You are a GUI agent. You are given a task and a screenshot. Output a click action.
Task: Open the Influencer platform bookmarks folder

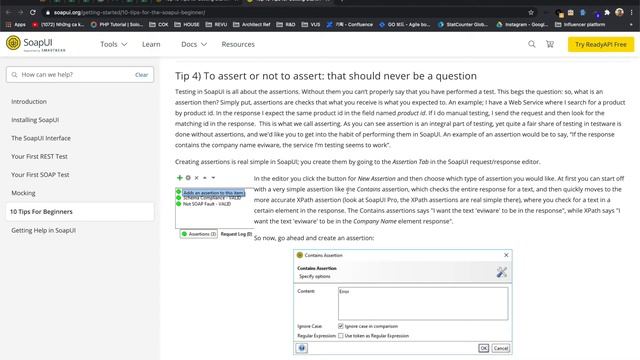pyautogui.click(x=580, y=24)
